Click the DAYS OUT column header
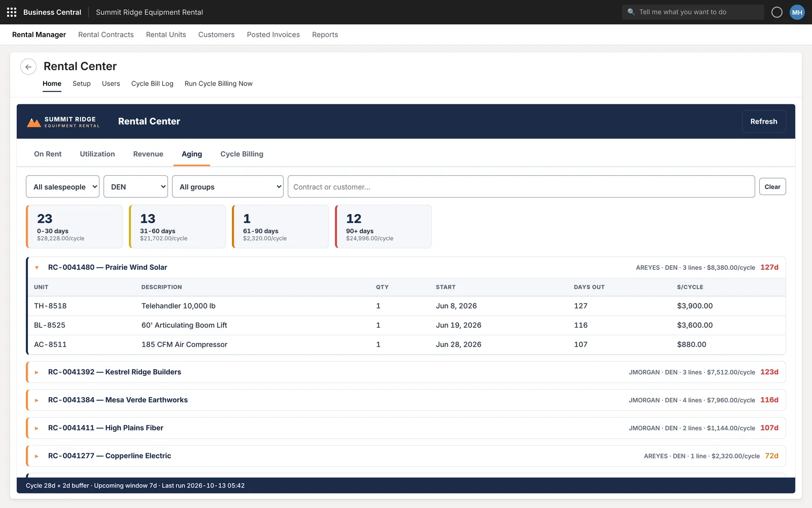 (589, 287)
